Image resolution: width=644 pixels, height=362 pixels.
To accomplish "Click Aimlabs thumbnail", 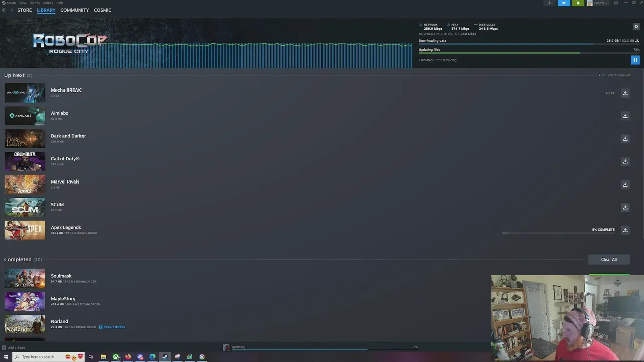I will (25, 116).
